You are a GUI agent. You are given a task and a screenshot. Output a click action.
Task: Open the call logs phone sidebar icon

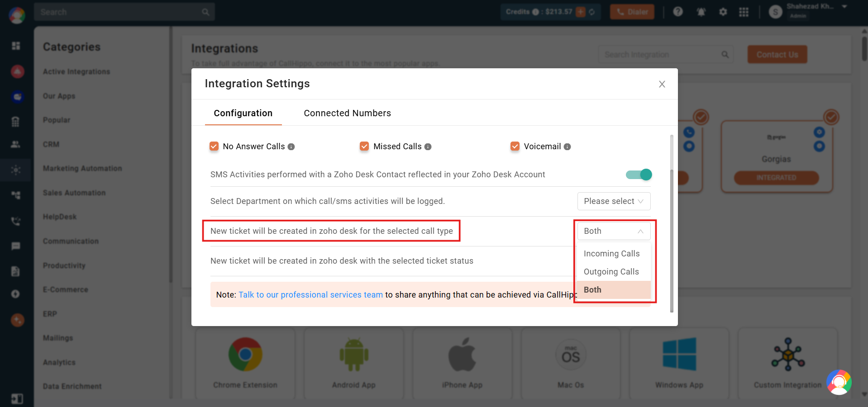click(x=16, y=221)
